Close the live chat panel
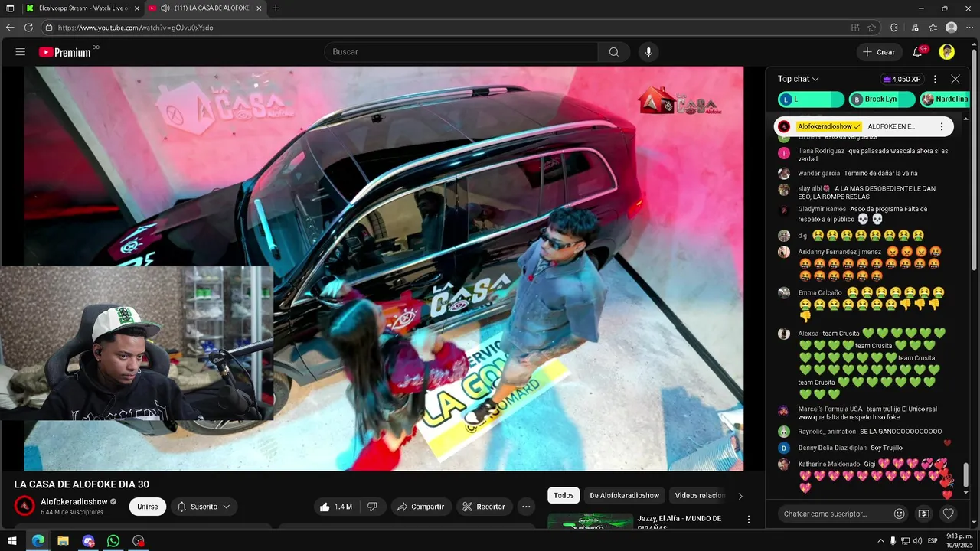980x551 pixels. (x=955, y=79)
